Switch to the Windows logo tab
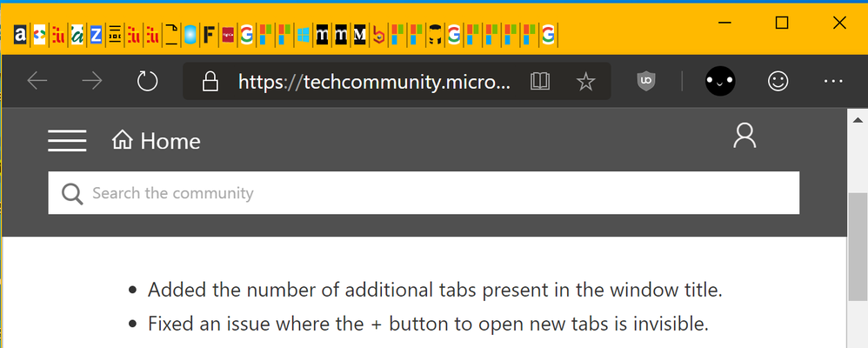 [303, 35]
